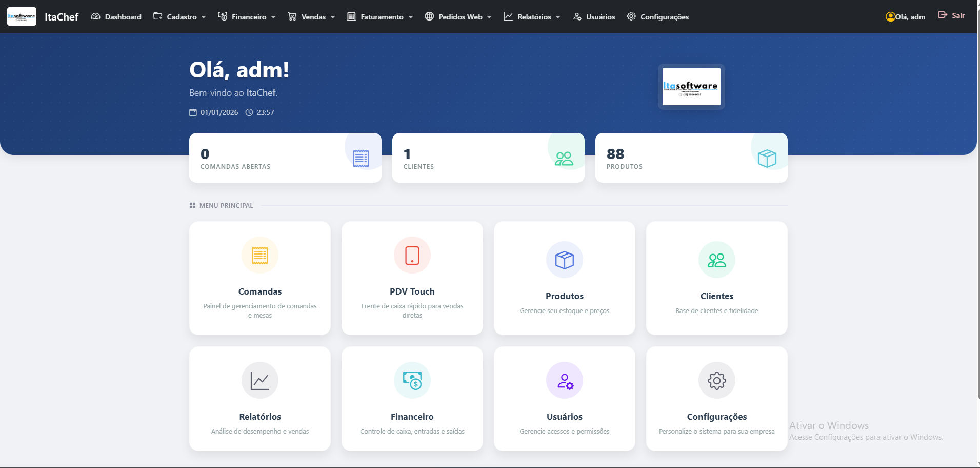Viewport: 980px width, 468px height.
Task: Select the Faturamento menu item
Action: coord(379,16)
